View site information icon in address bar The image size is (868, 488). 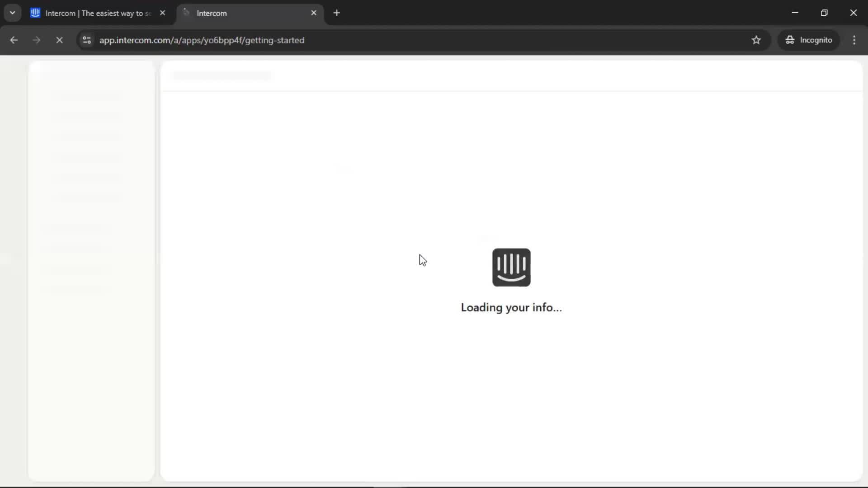click(87, 40)
